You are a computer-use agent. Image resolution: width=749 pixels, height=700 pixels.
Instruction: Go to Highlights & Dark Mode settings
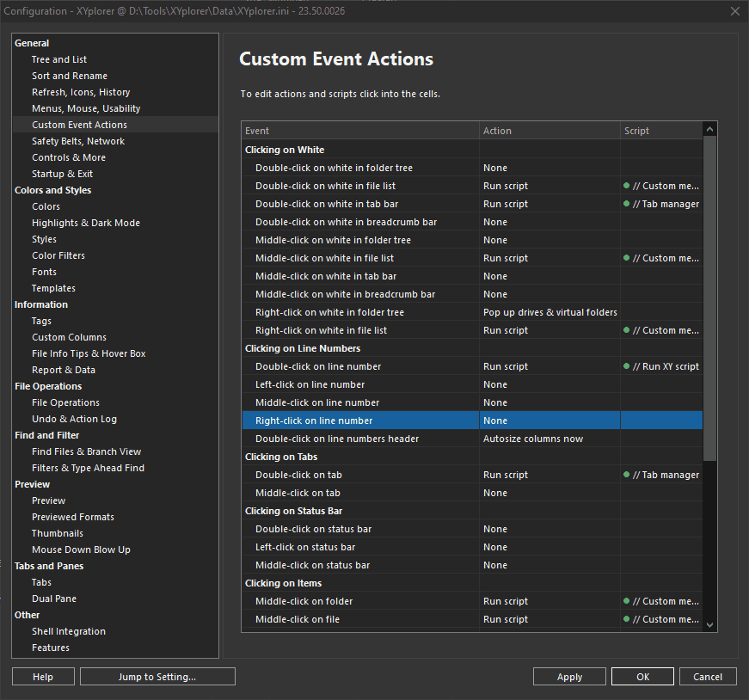pos(86,223)
